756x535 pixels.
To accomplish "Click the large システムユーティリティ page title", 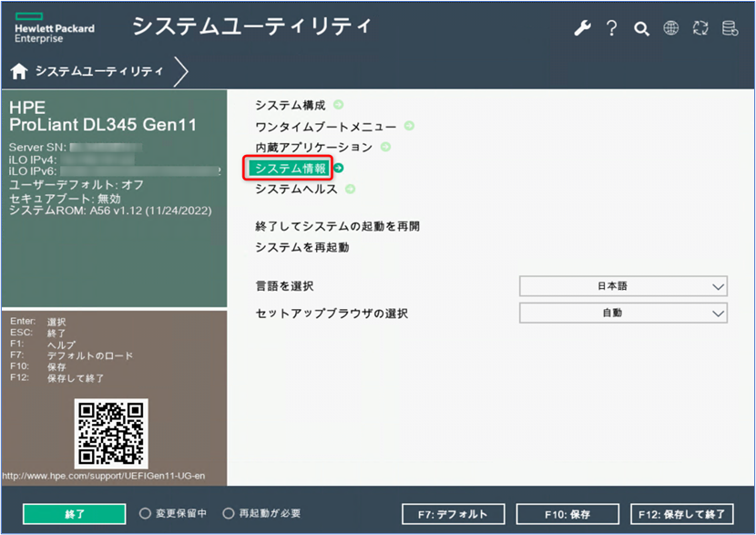I will [251, 26].
